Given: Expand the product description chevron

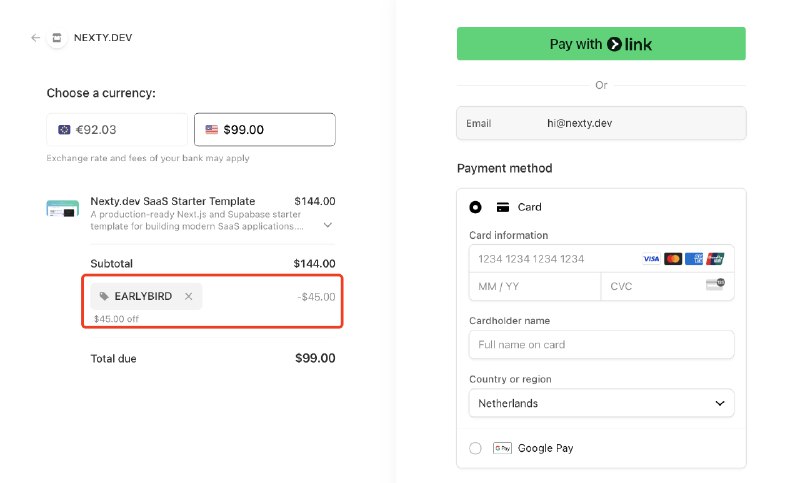Looking at the screenshot, I should coord(328,225).
